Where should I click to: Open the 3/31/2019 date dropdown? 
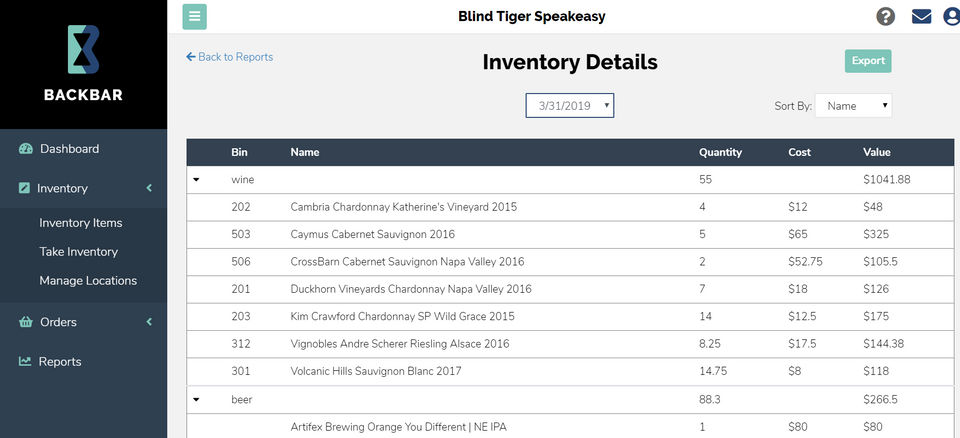[x=569, y=105]
